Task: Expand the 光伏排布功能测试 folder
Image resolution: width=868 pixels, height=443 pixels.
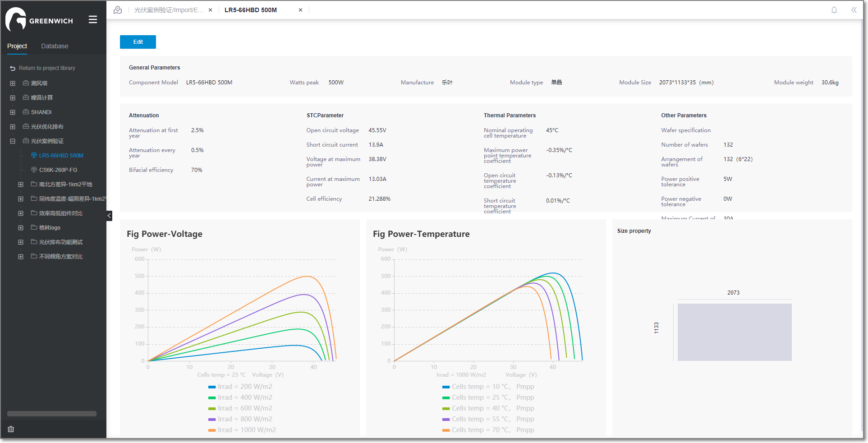Action: pos(21,242)
